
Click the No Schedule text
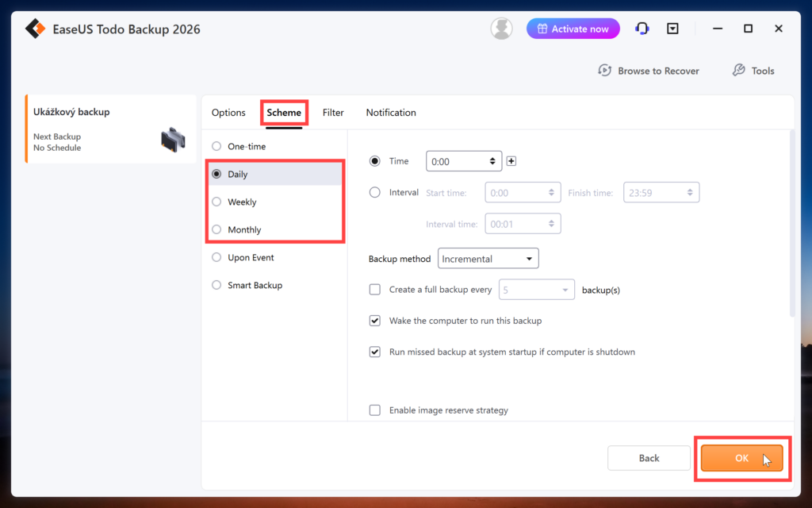coord(57,148)
